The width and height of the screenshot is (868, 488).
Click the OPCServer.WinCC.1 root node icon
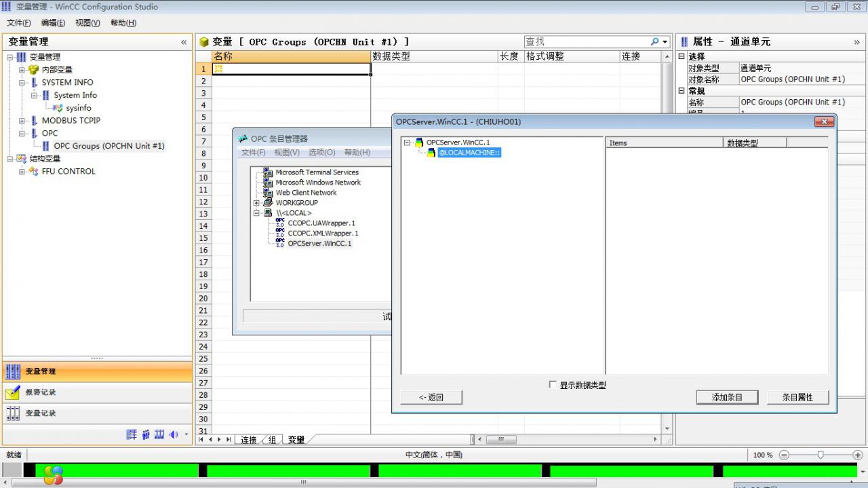(419, 143)
